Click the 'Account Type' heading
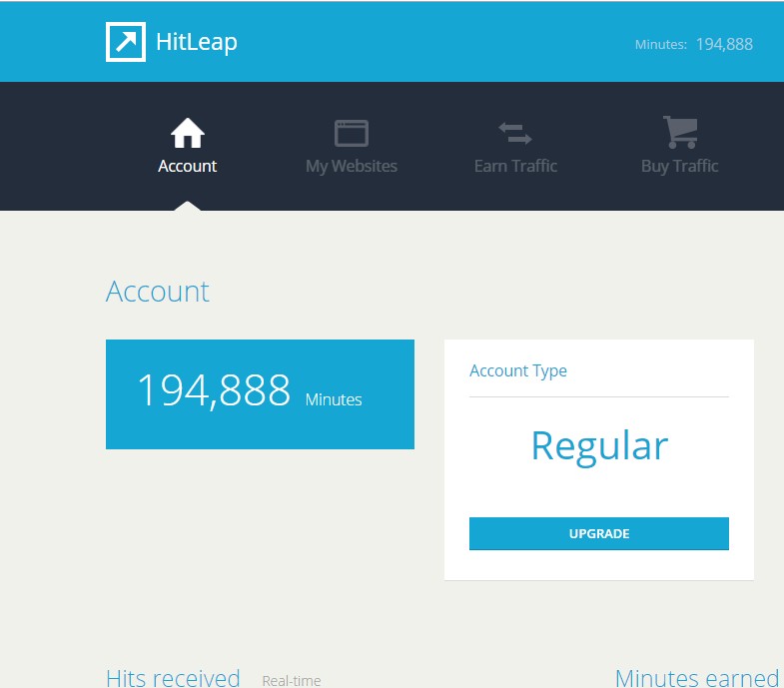The height and width of the screenshot is (688, 784). pos(518,371)
